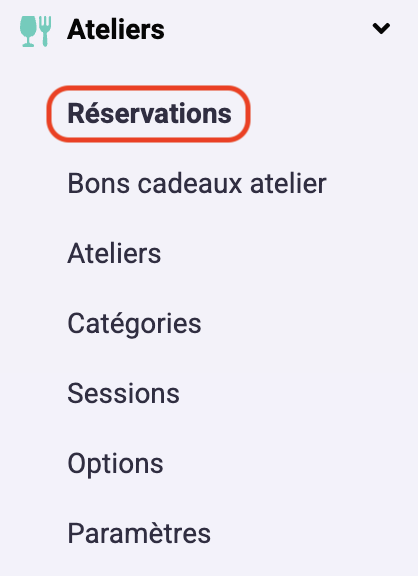View the workshop gift vouchers list
The width and height of the screenshot is (418, 576).
[x=197, y=183]
